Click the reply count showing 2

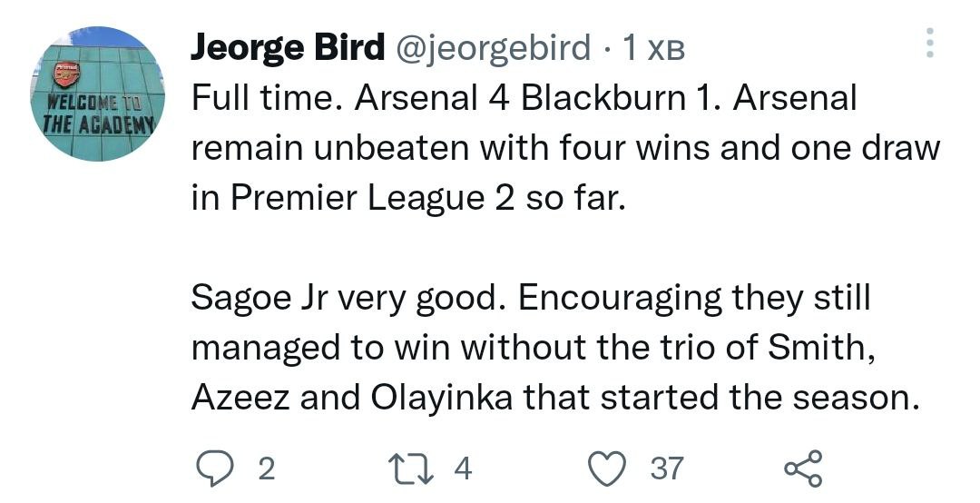tap(266, 468)
